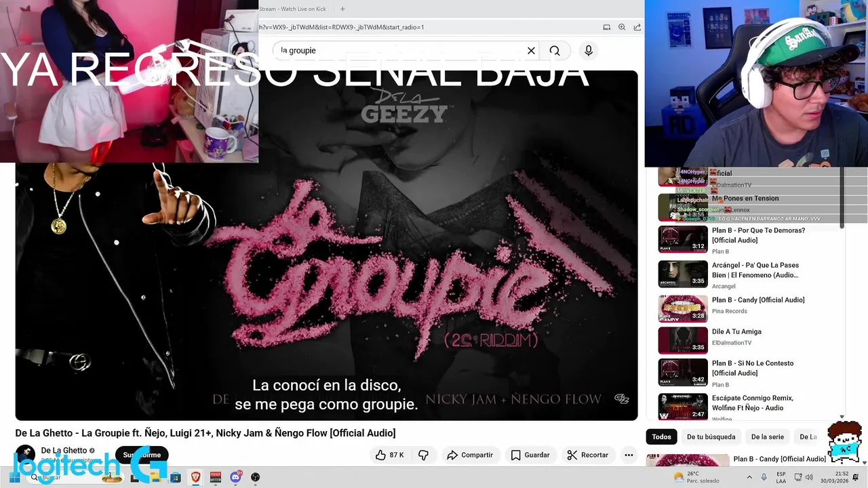Click the Suscribirme button
The image size is (868, 488).
pyautogui.click(x=142, y=455)
